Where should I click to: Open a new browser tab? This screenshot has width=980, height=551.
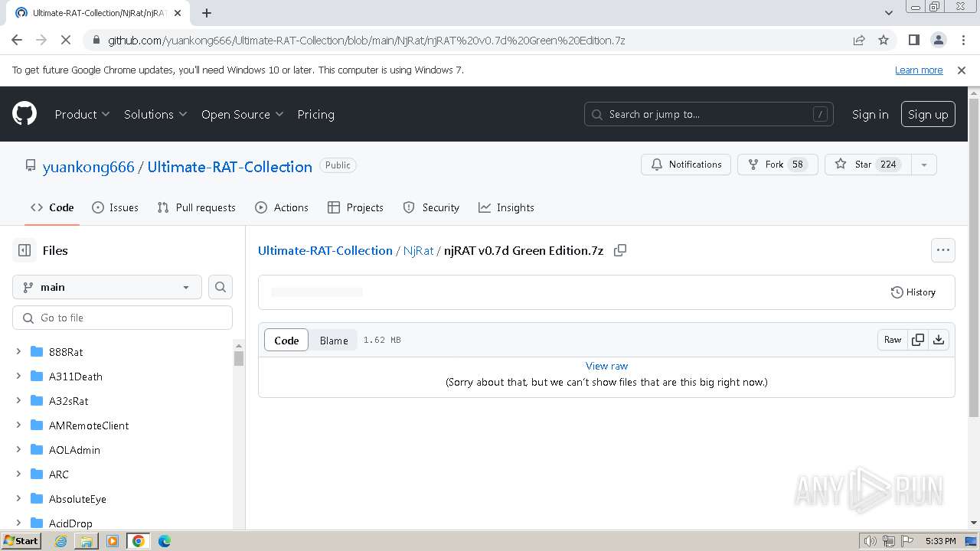click(x=207, y=12)
